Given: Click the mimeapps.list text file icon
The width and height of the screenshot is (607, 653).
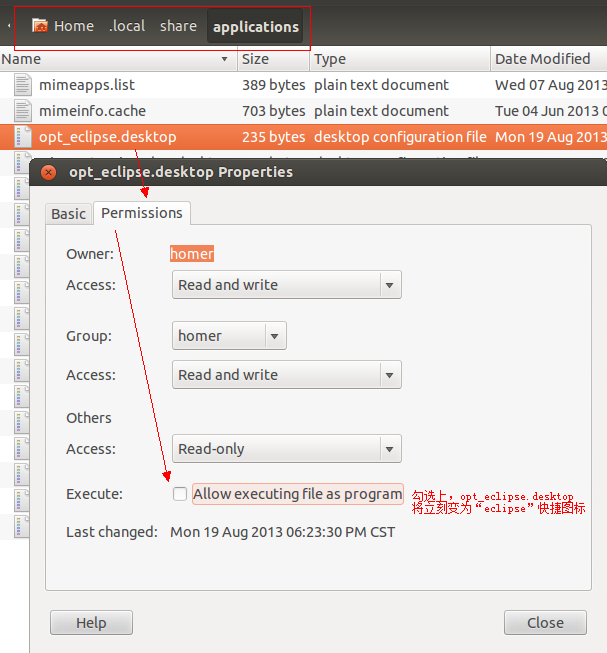Looking at the screenshot, I should point(22,85).
